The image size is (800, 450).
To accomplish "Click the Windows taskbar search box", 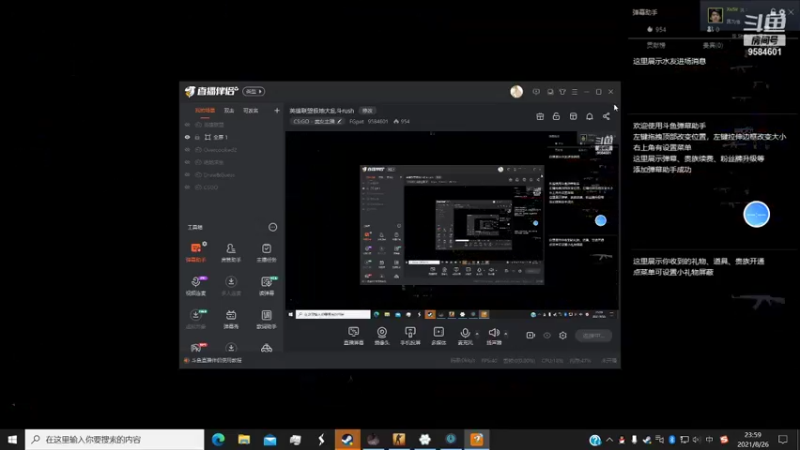I will [x=114, y=439].
